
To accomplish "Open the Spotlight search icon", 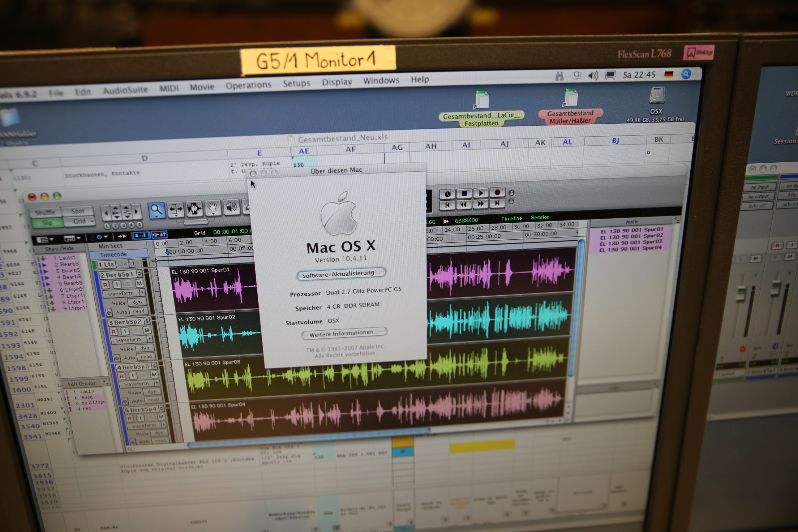I will click(x=686, y=74).
